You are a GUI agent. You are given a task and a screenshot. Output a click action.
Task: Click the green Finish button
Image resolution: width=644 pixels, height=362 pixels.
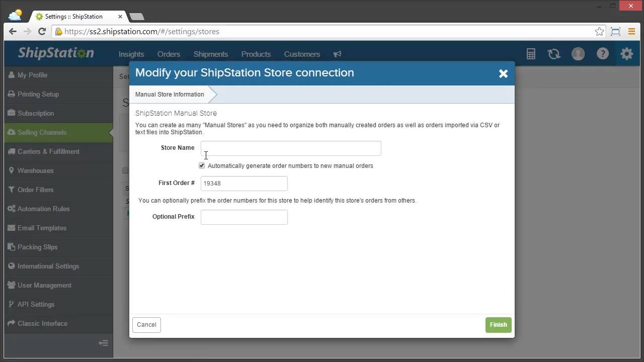coord(499,325)
